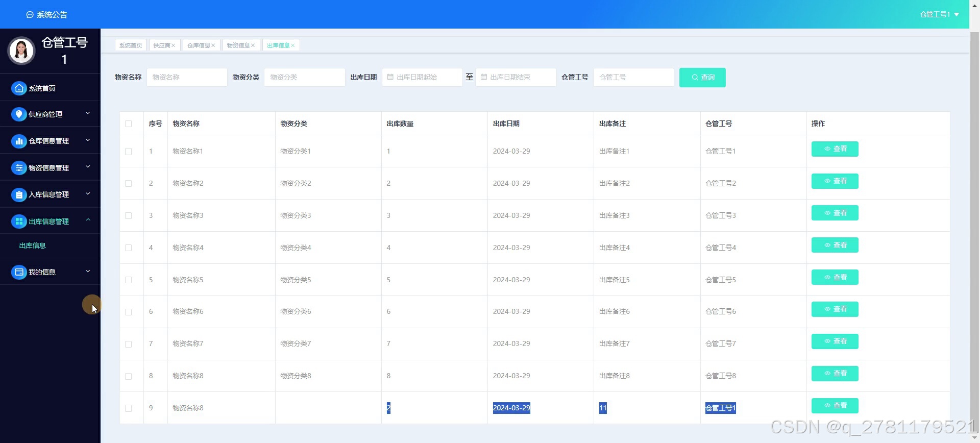The height and width of the screenshot is (443, 980).
Task: Click the 物资信息管理 sliders icon
Action: (19, 167)
